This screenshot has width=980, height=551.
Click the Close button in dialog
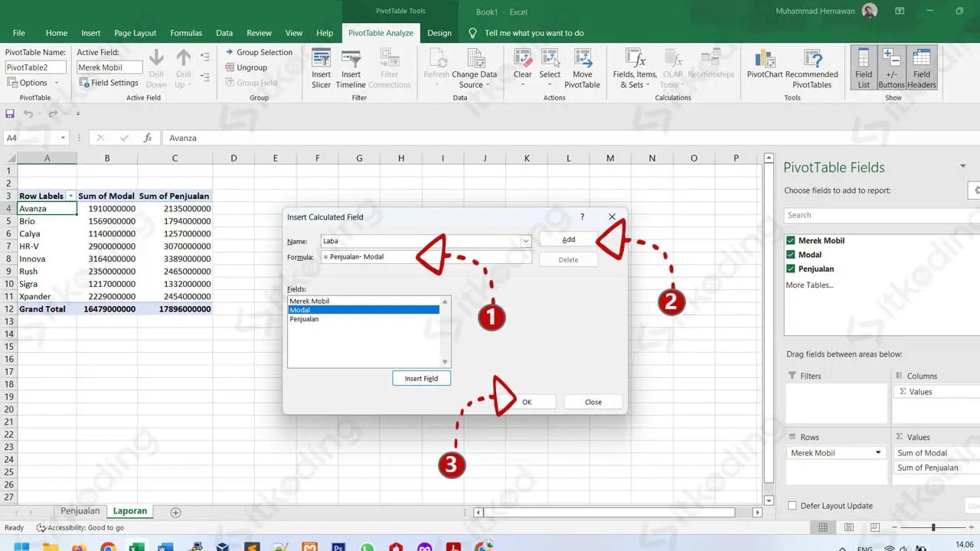coord(593,402)
